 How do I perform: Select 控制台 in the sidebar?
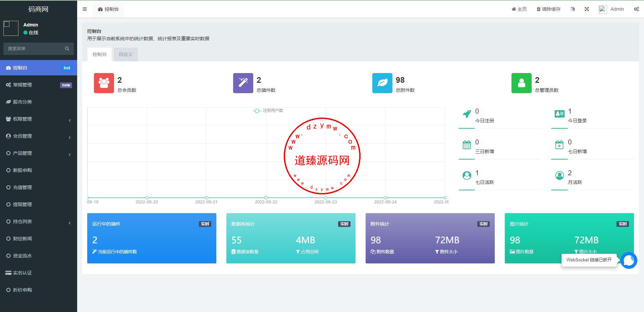39,68
